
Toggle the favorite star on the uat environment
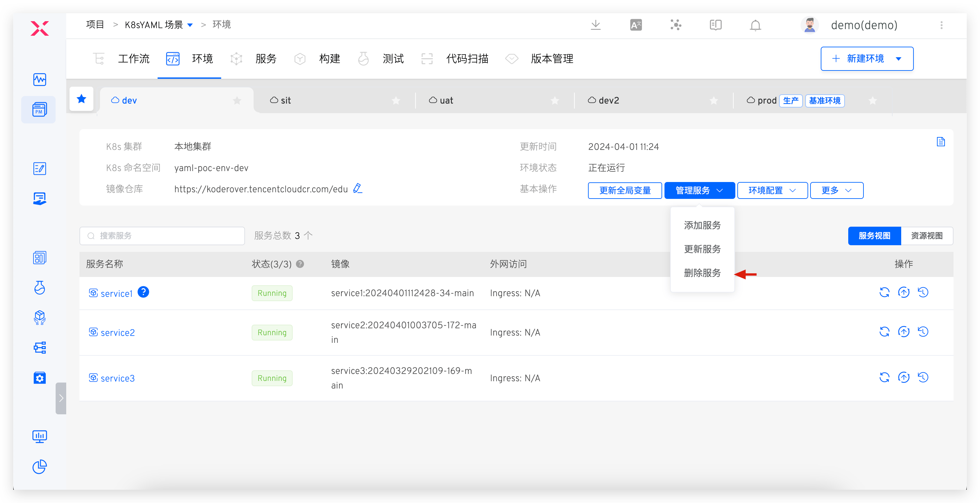point(555,100)
